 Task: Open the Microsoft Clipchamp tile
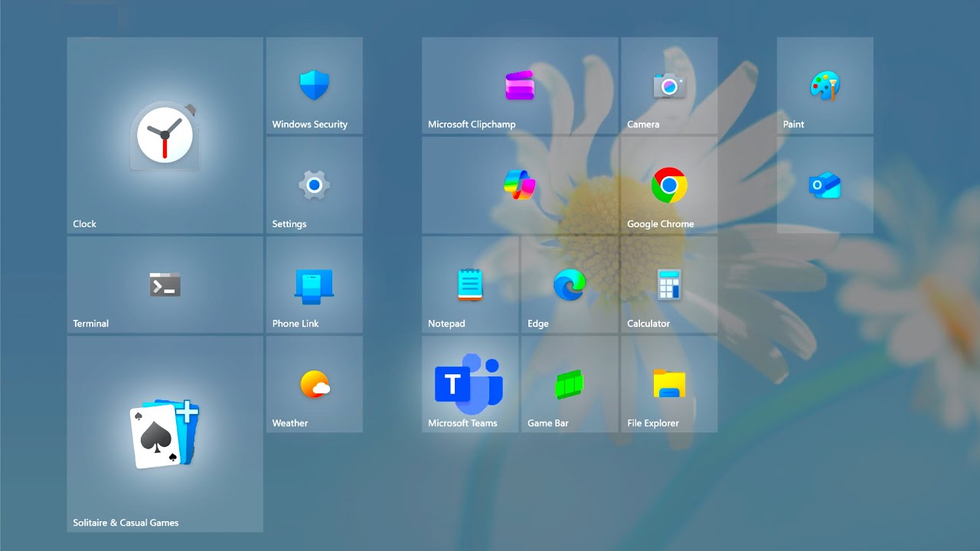coord(520,86)
